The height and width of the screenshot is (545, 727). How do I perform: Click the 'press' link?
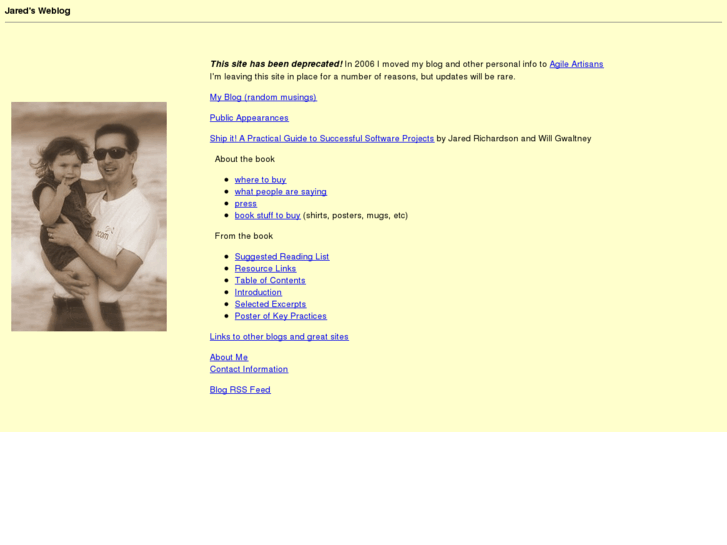coord(245,204)
